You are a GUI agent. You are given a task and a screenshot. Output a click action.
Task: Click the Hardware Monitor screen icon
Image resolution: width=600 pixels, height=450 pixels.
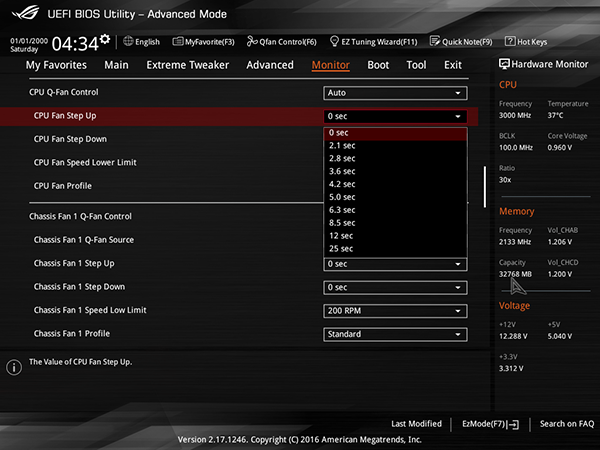pos(504,64)
